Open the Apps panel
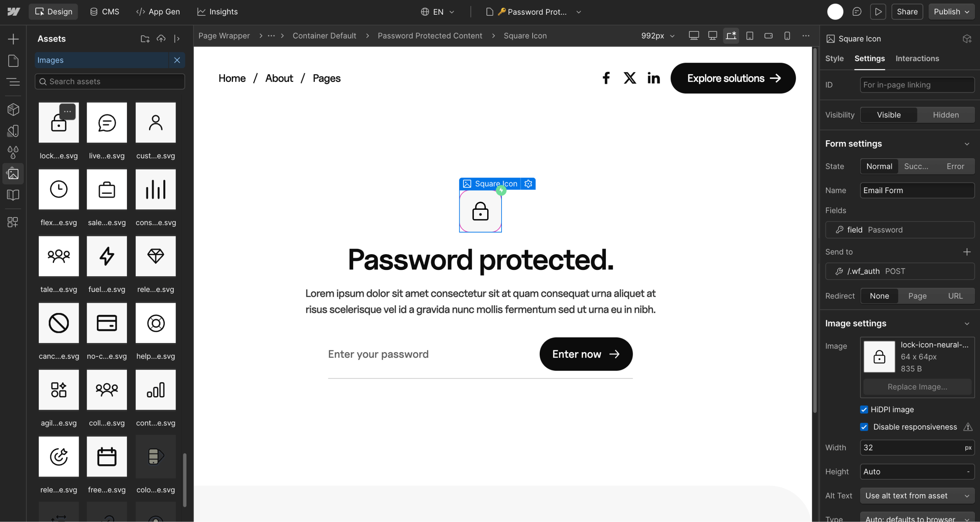Viewport: 980px width, 522px height. coord(13,222)
